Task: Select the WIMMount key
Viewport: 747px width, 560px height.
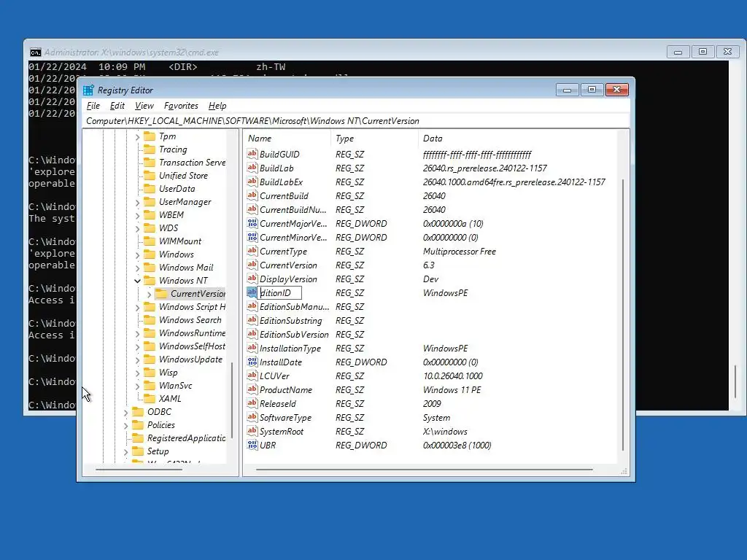Action: coord(180,241)
